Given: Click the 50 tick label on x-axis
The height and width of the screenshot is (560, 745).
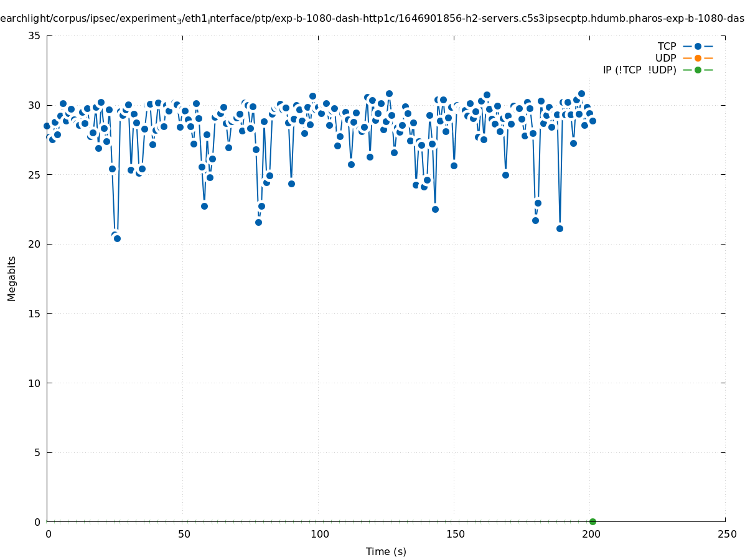Looking at the screenshot, I should point(184,534).
